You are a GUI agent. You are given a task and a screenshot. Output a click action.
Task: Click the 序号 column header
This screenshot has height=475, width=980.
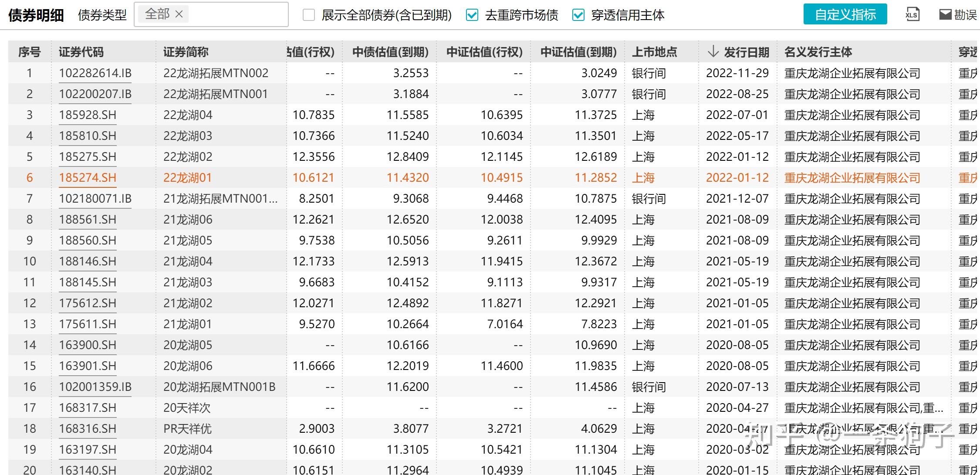pyautogui.click(x=29, y=52)
